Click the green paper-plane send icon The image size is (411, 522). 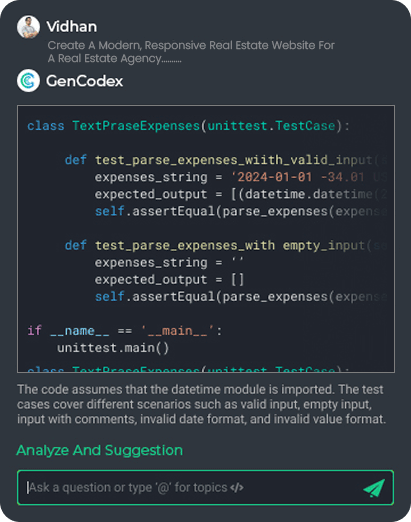coord(374,488)
